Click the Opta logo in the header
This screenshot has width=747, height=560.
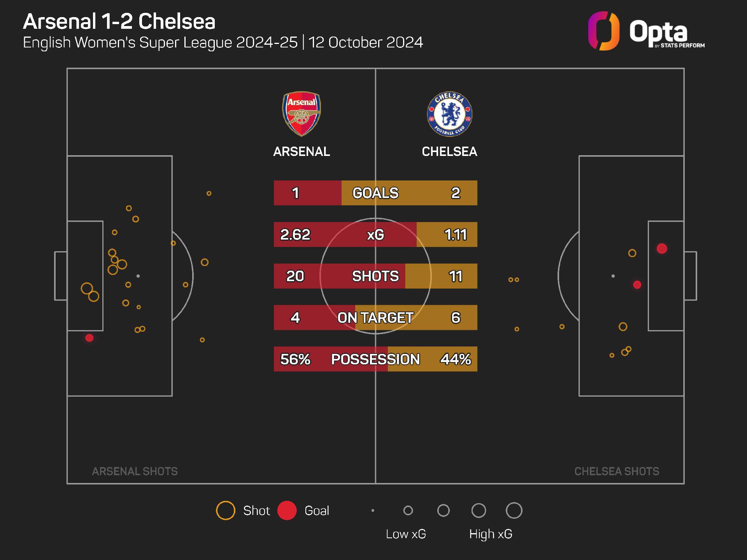pos(646,32)
